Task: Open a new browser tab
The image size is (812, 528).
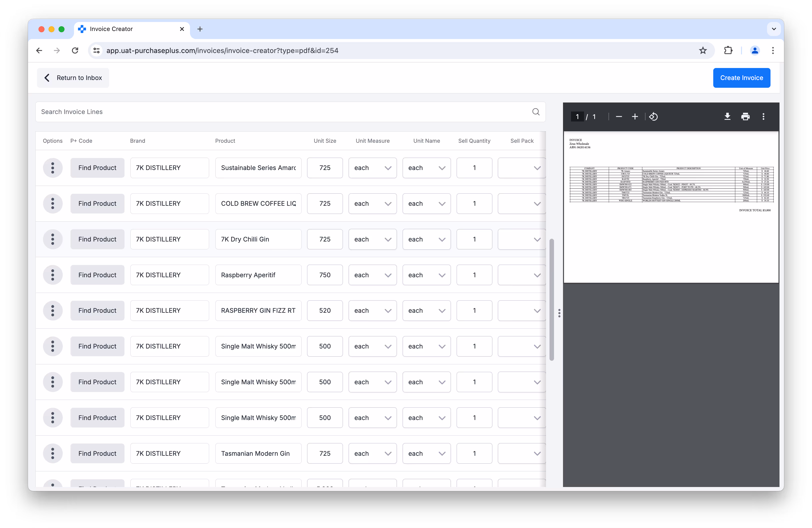Action: (200, 29)
